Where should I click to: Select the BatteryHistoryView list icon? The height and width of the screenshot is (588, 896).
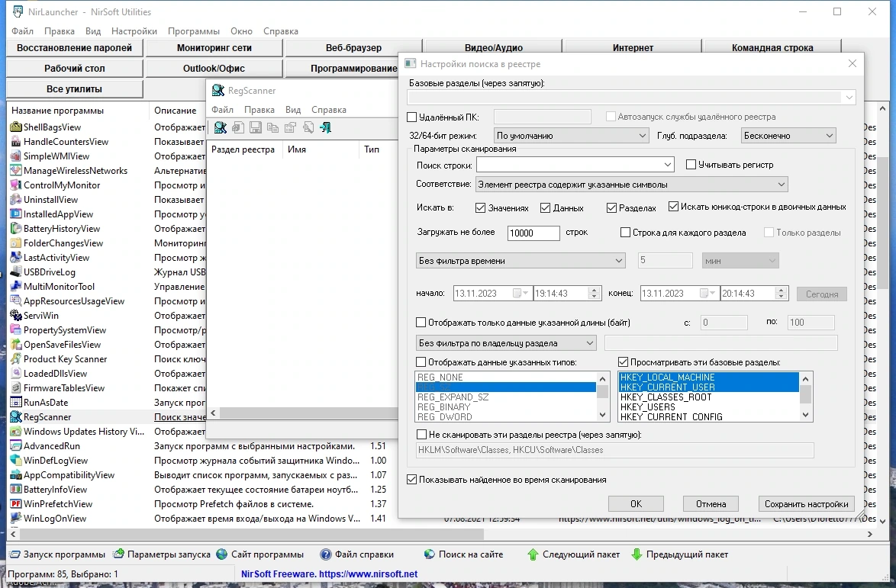click(16, 228)
